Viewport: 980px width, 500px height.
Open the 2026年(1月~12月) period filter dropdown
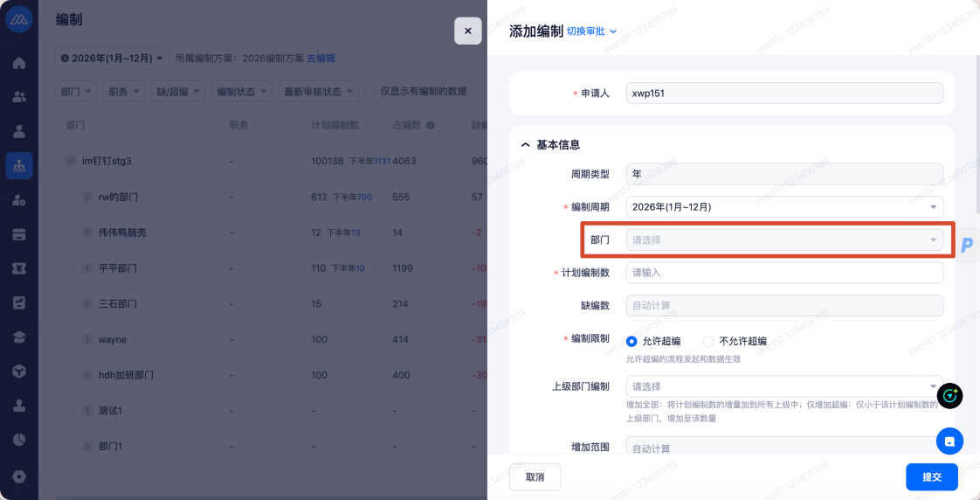click(113, 59)
